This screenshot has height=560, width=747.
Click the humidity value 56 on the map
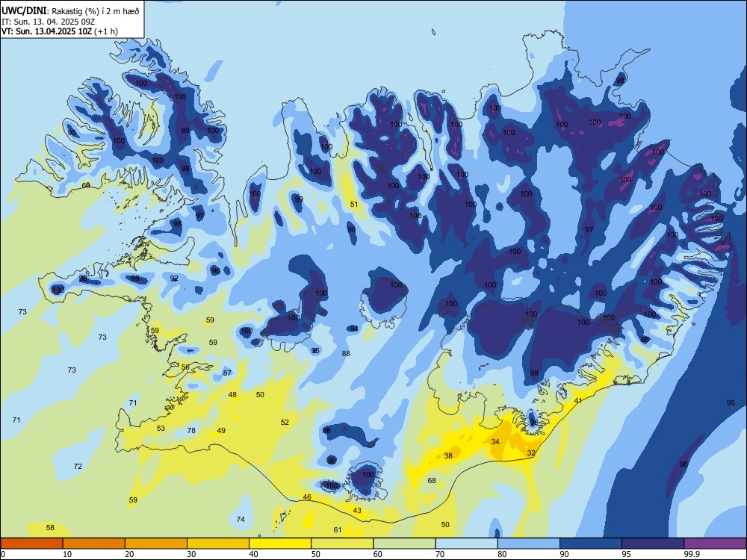(x=185, y=367)
